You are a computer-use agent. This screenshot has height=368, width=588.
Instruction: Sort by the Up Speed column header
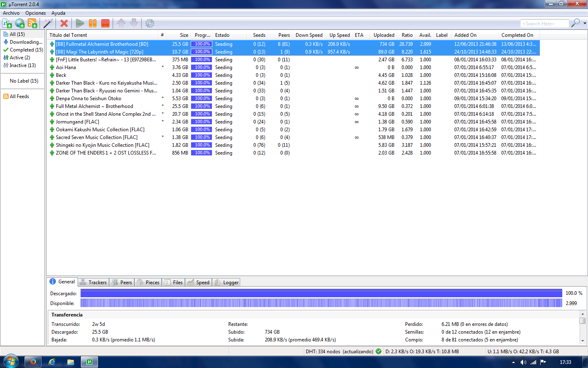tap(339, 35)
